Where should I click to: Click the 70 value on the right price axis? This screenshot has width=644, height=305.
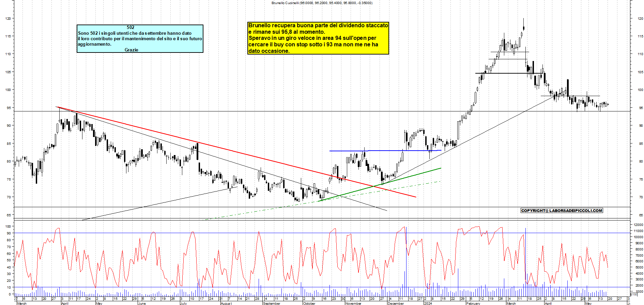641,197
